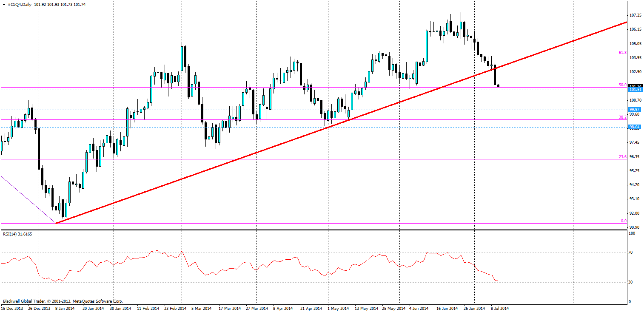This screenshot has width=644, height=312.
Task: Click the 26 Jun 2014 date label
Action: 474,308
